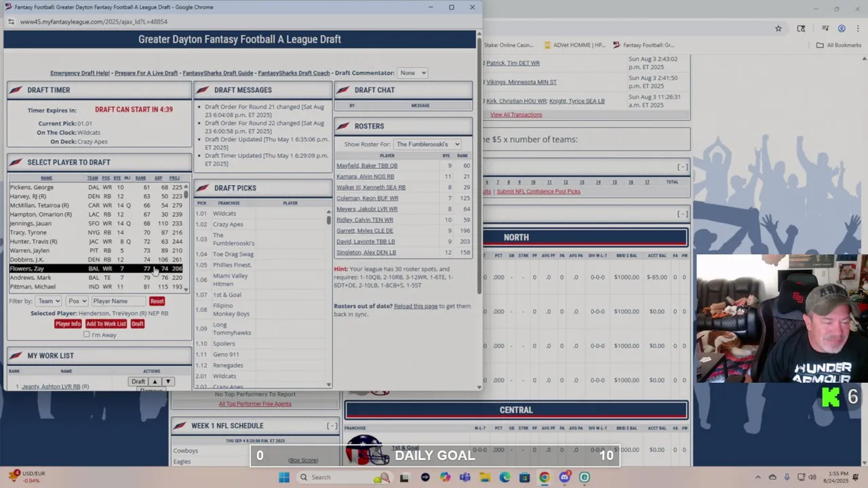Open Microsoft Edge from taskbar
Screen dimensions: 868x488
point(505,477)
